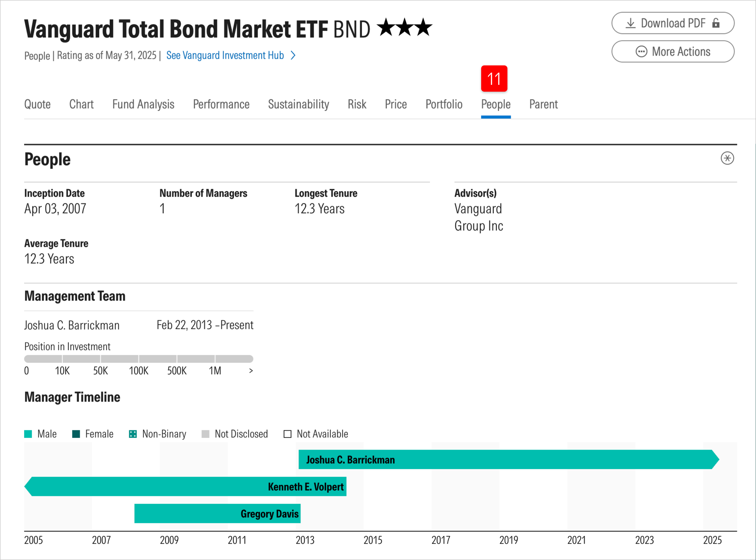The image size is (756, 560).
Task: Switch to the Chart tab
Action: click(x=81, y=104)
